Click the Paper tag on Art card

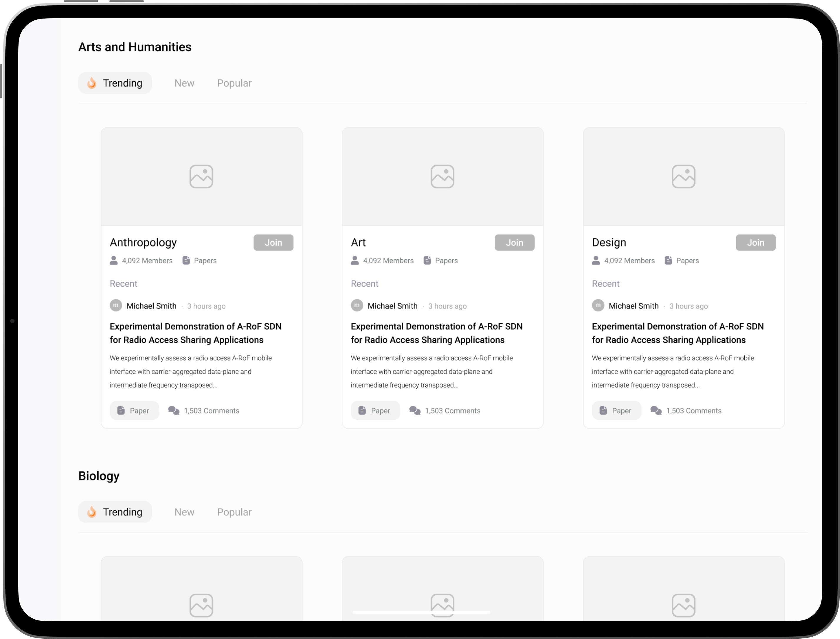tap(375, 410)
